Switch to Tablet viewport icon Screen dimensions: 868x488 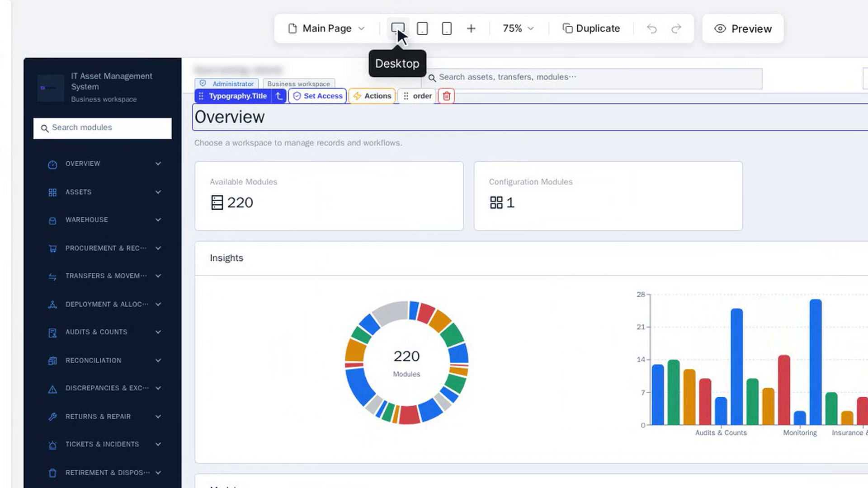pyautogui.click(x=422, y=28)
